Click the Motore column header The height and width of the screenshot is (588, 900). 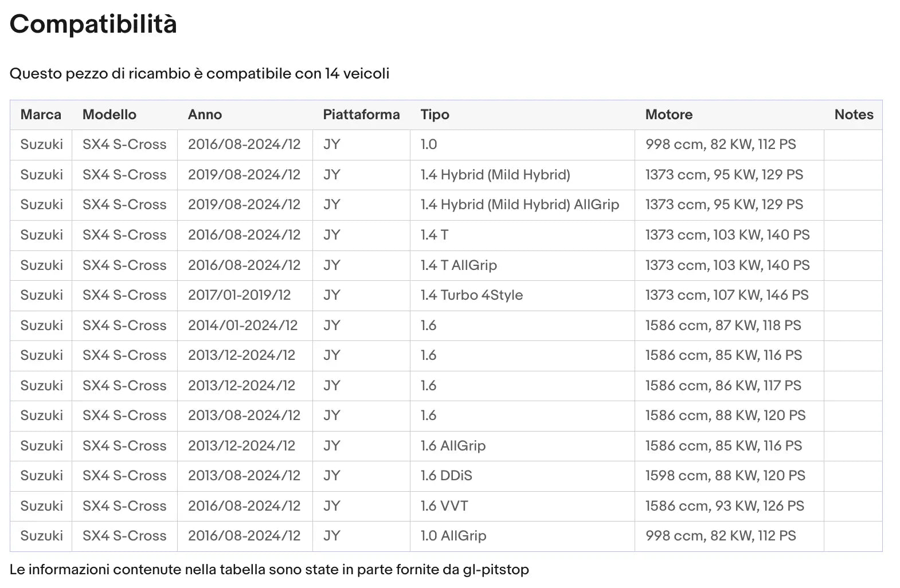tap(668, 115)
